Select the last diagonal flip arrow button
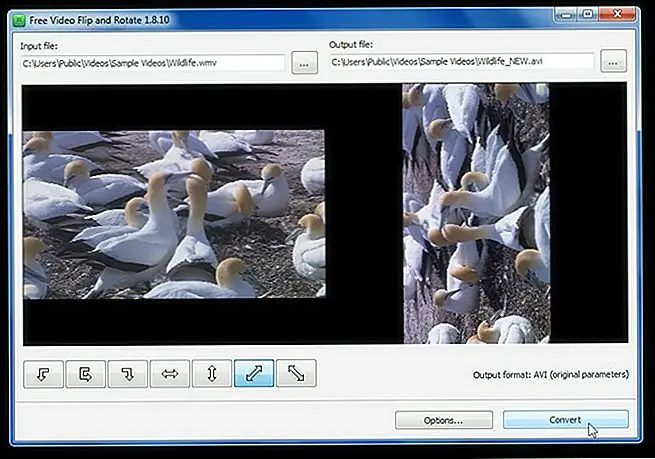This screenshot has width=655, height=459. pos(296,375)
